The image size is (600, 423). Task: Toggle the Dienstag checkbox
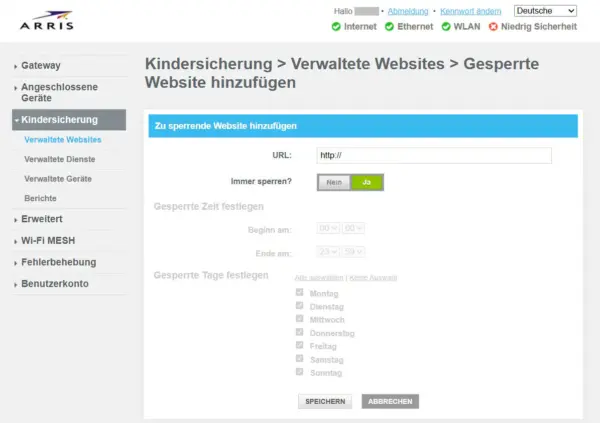[x=300, y=305]
